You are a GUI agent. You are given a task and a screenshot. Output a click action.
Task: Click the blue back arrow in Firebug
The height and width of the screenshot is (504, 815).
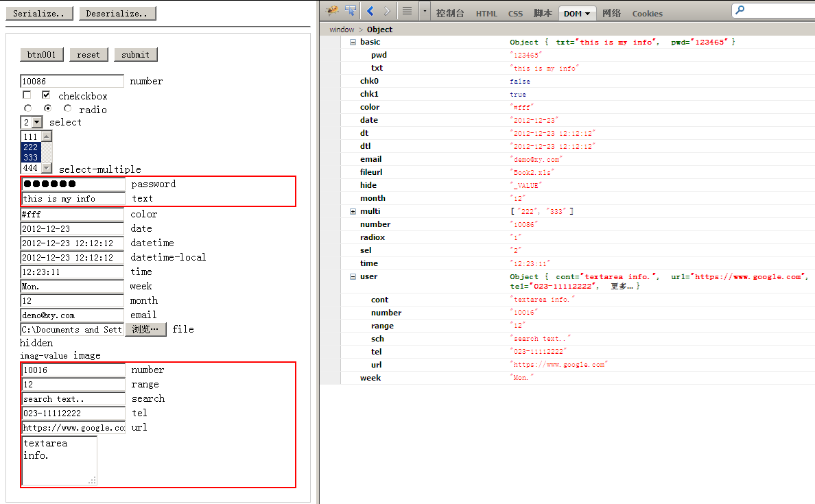[x=370, y=11]
